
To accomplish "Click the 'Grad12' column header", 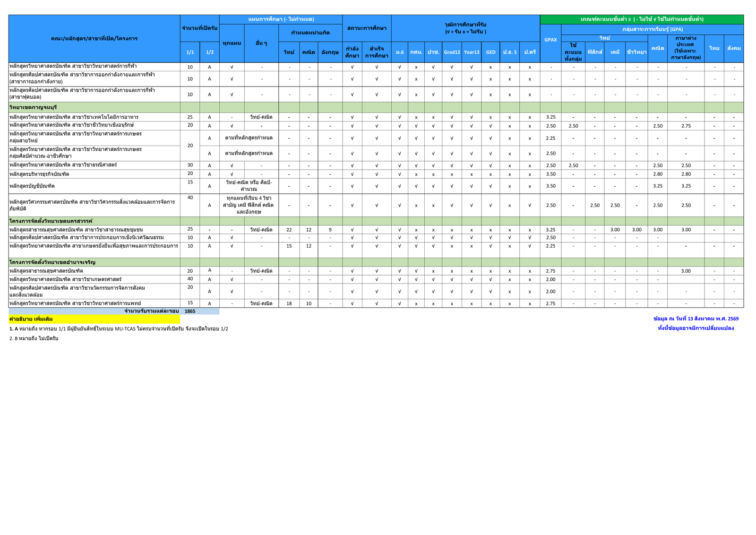I will pos(452,52).
